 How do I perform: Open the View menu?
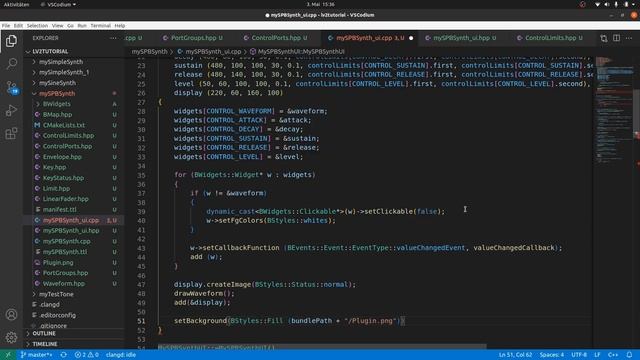(x=58, y=25)
